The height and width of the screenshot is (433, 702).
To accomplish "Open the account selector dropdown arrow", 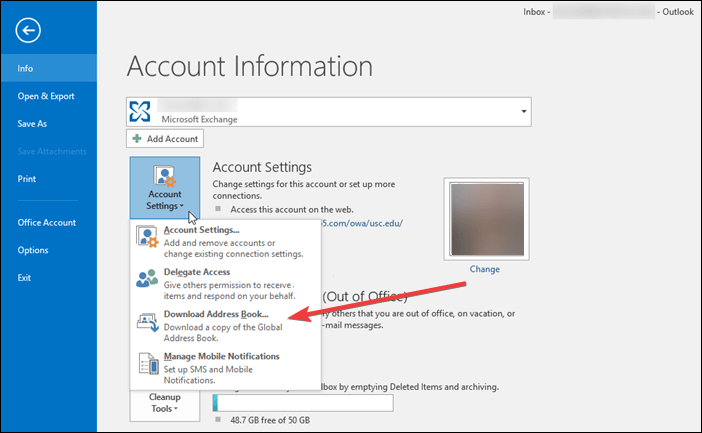I will 523,111.
